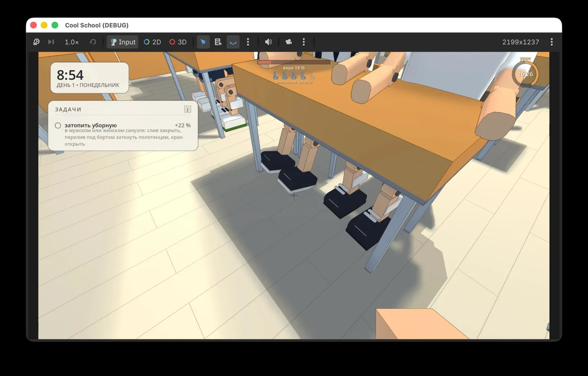Viewport: 588px width, 376px height.
Task: Activate the select mode arrow tool
Action: tap(203, 42)
